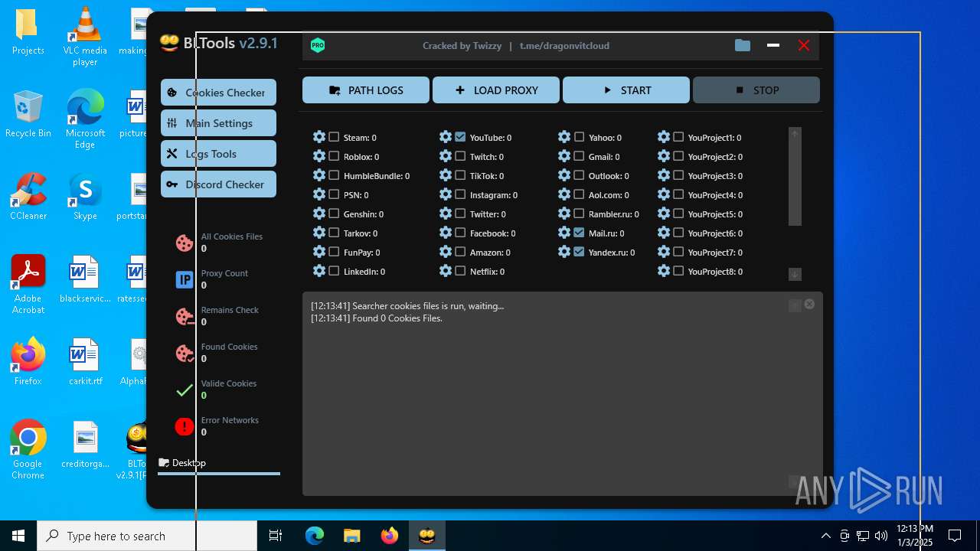Open Task View on taskbar

276,536
